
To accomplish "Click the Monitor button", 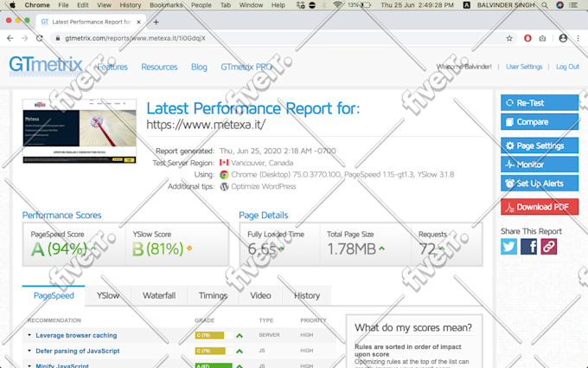I will (x=540, y=165).
